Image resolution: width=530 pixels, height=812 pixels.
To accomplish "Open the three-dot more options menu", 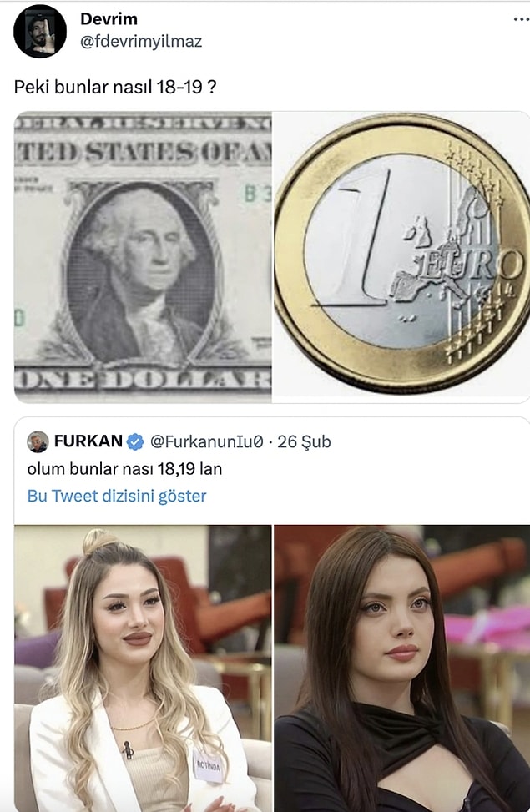I will [x=521, y=19].
